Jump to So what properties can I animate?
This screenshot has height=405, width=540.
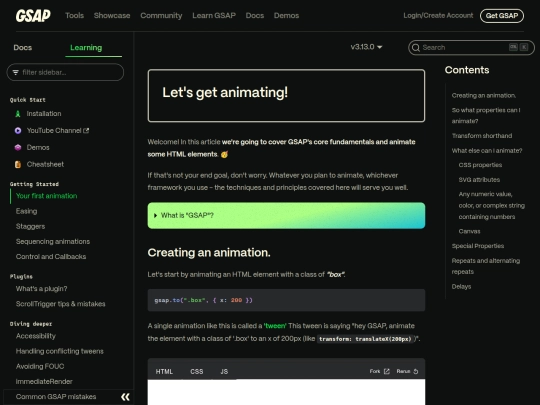(x=486, y=115)
